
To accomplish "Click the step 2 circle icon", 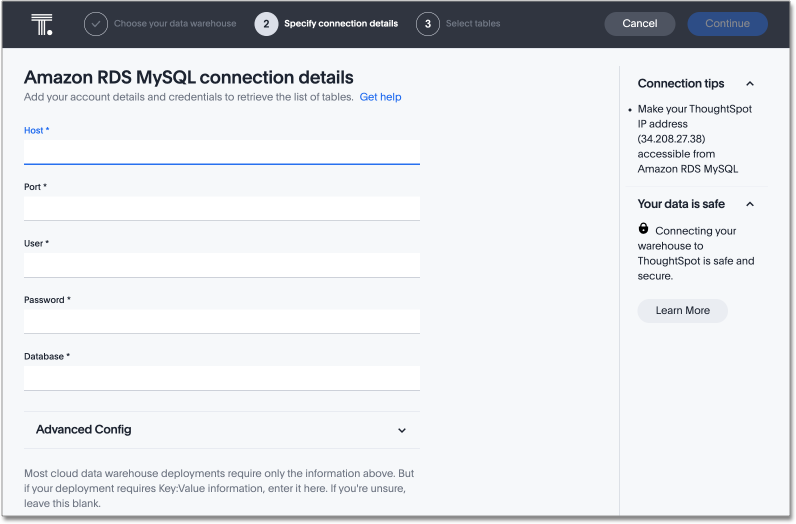I will [x=266, y=24].
